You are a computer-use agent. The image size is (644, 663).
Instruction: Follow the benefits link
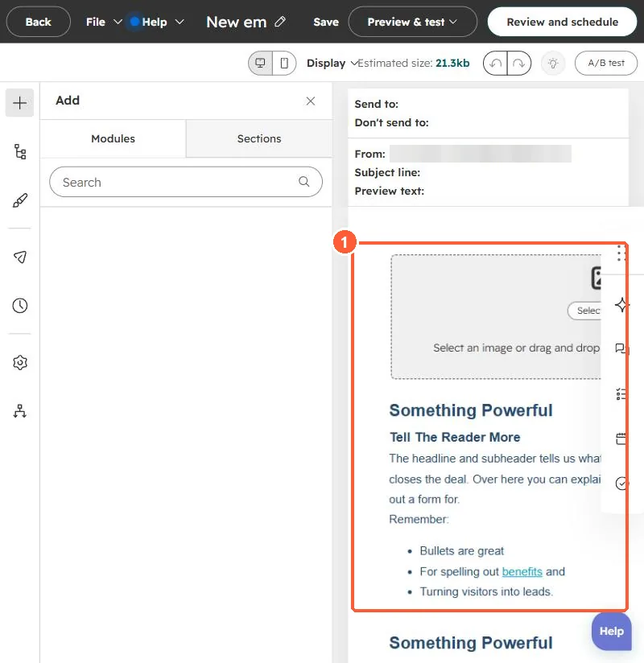tap(522, 571)
